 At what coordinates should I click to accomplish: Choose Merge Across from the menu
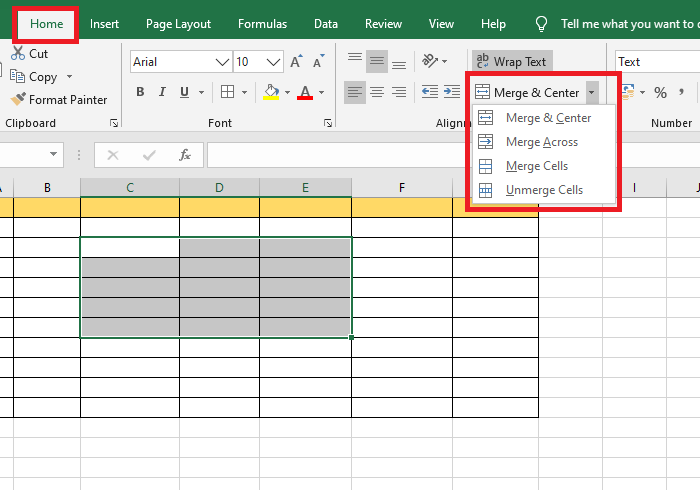pos(541,142)
